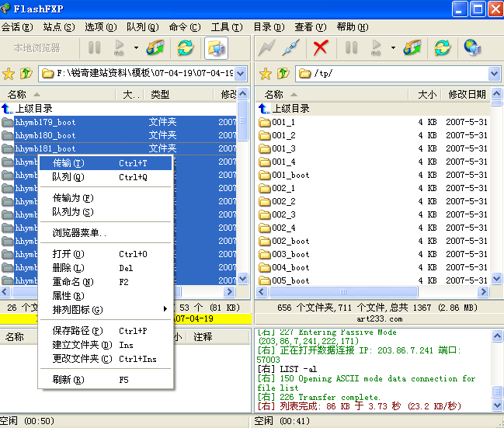Click remote file list scroll-down arrow
Image resolution: width=504 pixels, height=428 pixels.
tap(496, 278)
